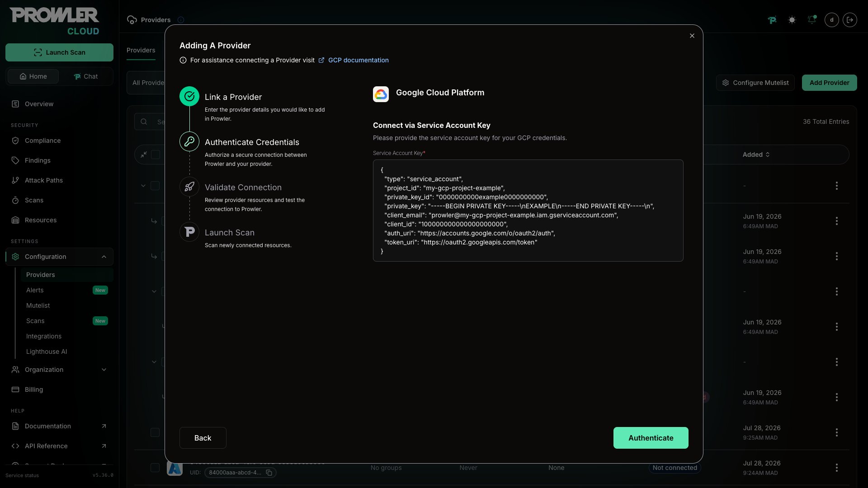Click the Google Cloud Platform logo
The image size is (868, 488).
(x=381, y=94)
